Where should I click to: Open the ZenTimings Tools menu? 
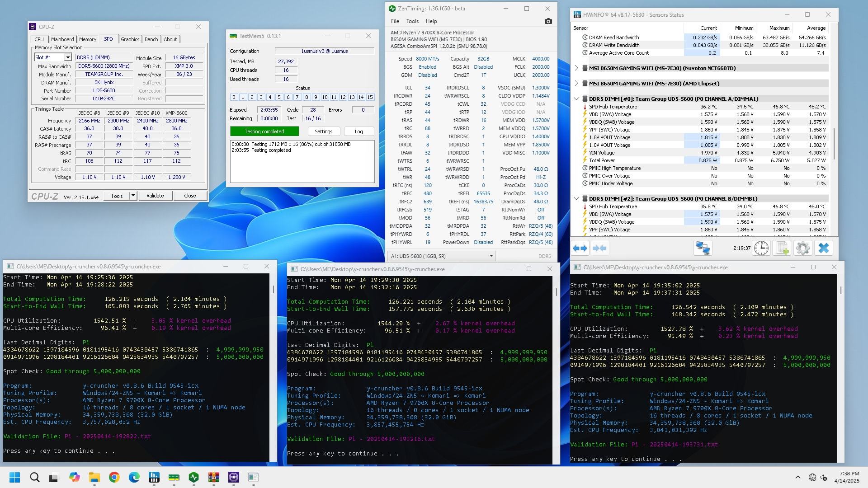pyautogui.click(x=412, y=21)
